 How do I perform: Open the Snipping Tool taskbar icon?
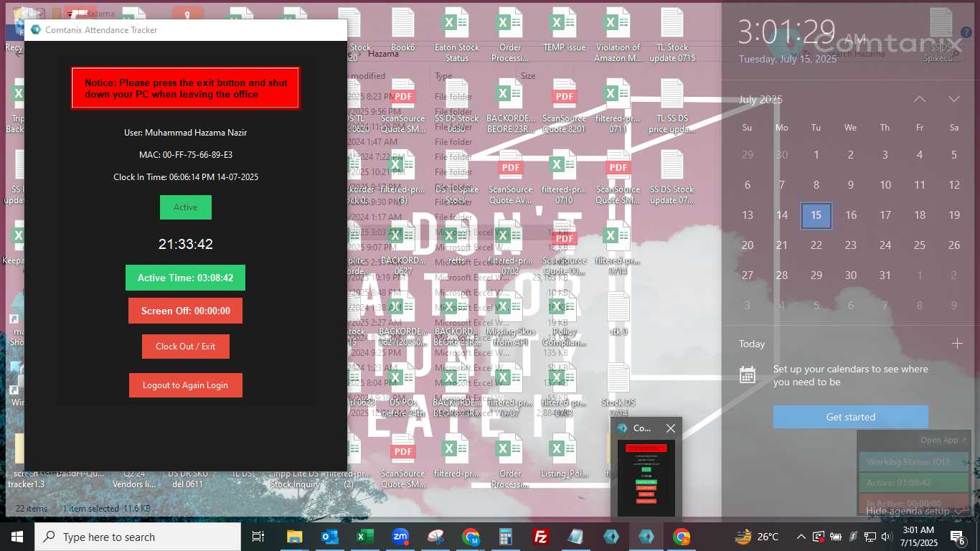click(435, 537)
